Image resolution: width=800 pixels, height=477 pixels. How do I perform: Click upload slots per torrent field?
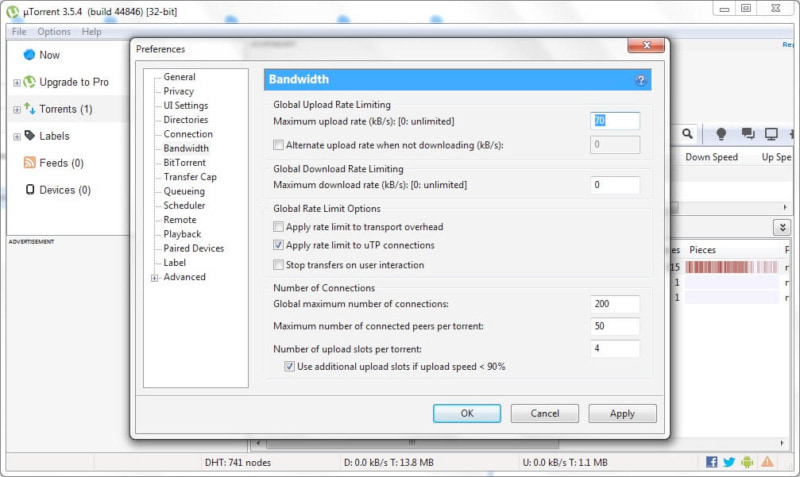coord(615,348)
